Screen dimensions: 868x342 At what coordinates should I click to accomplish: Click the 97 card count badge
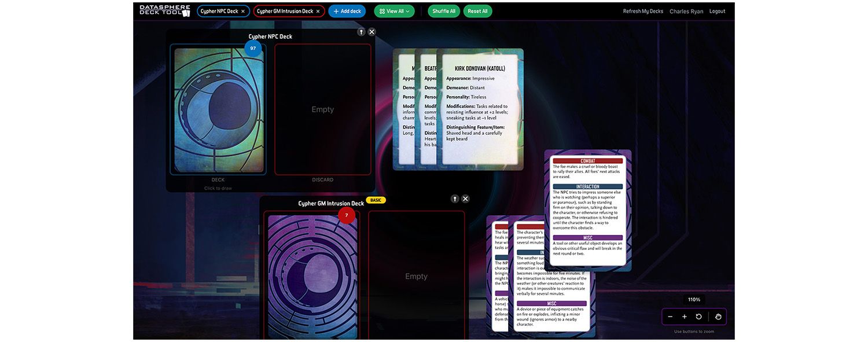(253, 48)
